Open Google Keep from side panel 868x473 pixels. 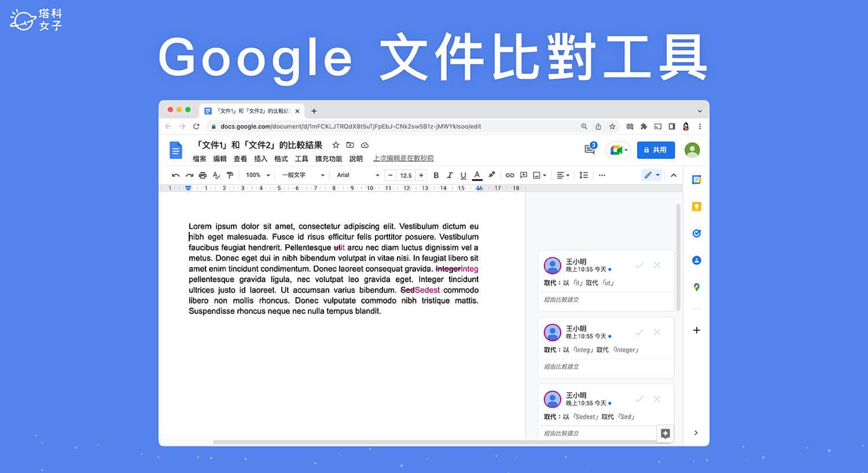point(697,206)
